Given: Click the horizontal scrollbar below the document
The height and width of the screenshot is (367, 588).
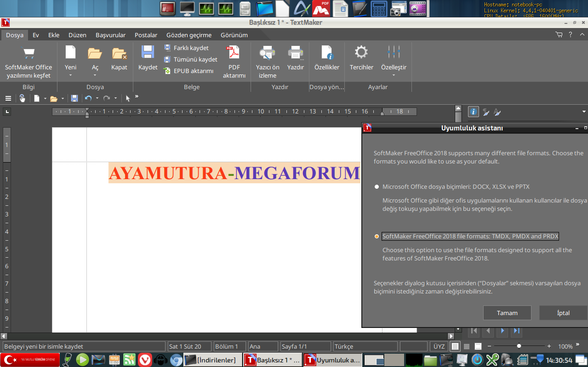Looking at the screenshot, I should tap(227, 336).
